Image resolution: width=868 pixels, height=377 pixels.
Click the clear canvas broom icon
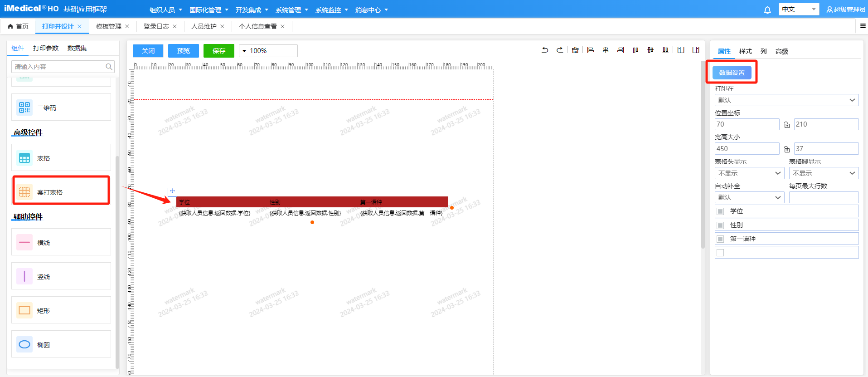pyautogui.click(x=575, y=50)
